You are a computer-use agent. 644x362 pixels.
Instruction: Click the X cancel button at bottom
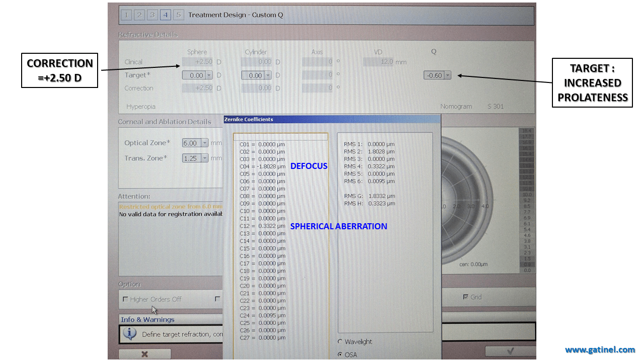click(x=145, y=354)
